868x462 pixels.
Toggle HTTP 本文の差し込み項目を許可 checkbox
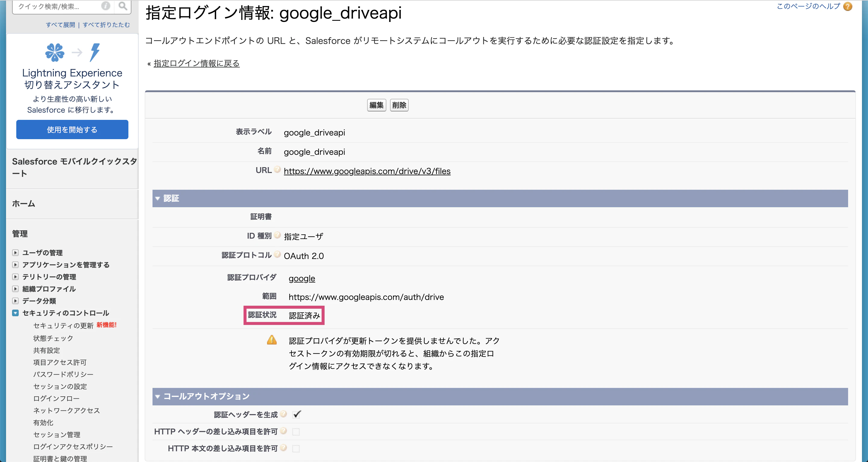coord(296,448)
